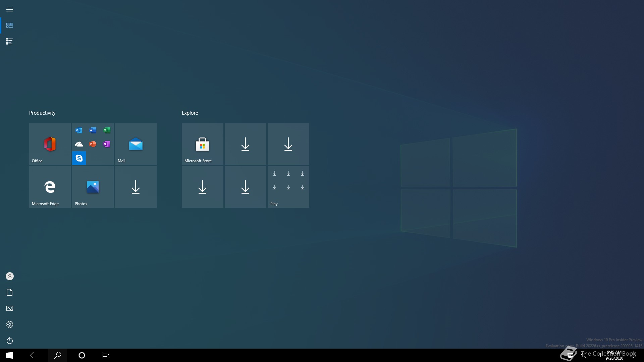Click download tile right beside Microsoft Store

click(x=246, y=144)
